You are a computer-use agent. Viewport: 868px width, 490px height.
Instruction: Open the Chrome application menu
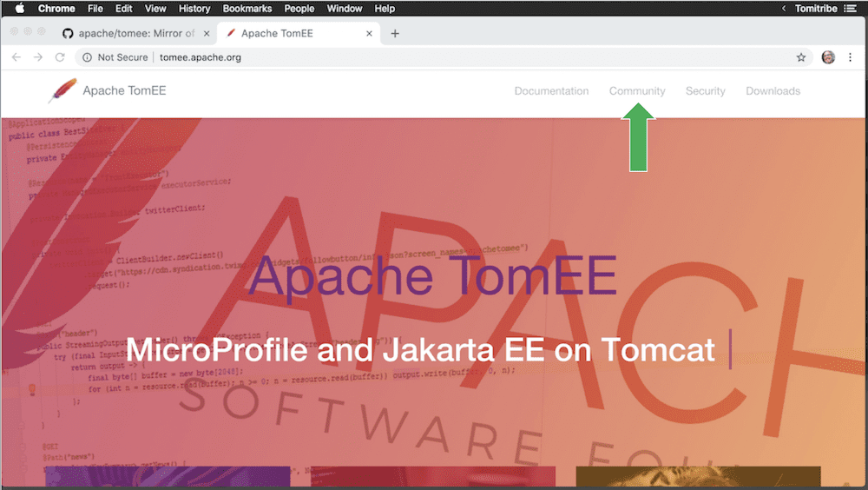click(56, 9)
